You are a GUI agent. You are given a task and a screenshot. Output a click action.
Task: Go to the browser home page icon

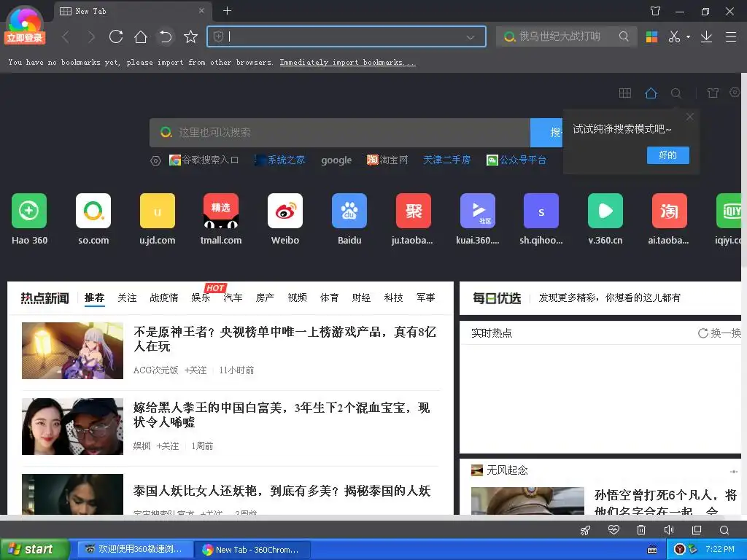pyautogui.click(x=141, y=36)
